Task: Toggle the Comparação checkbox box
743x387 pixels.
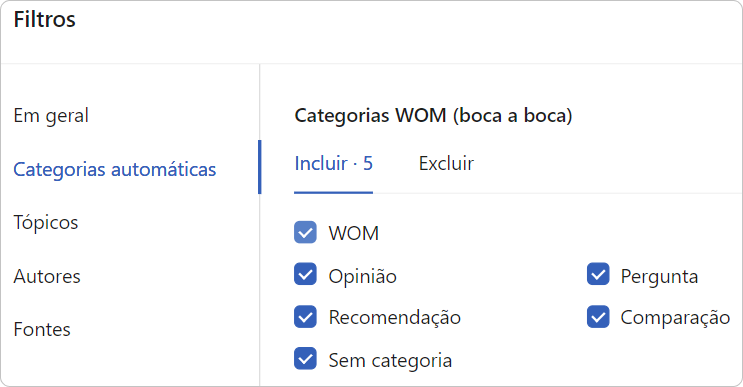Action: [598, 317]
